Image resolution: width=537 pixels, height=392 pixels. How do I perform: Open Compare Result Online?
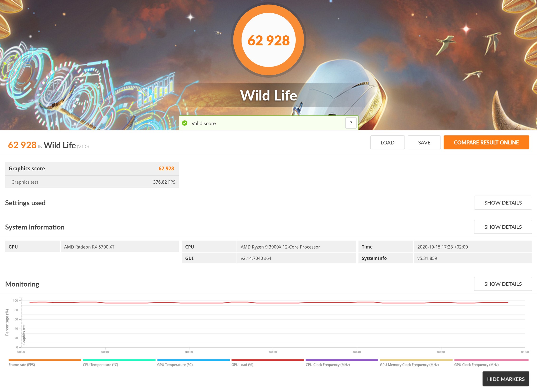click(486, 143)
